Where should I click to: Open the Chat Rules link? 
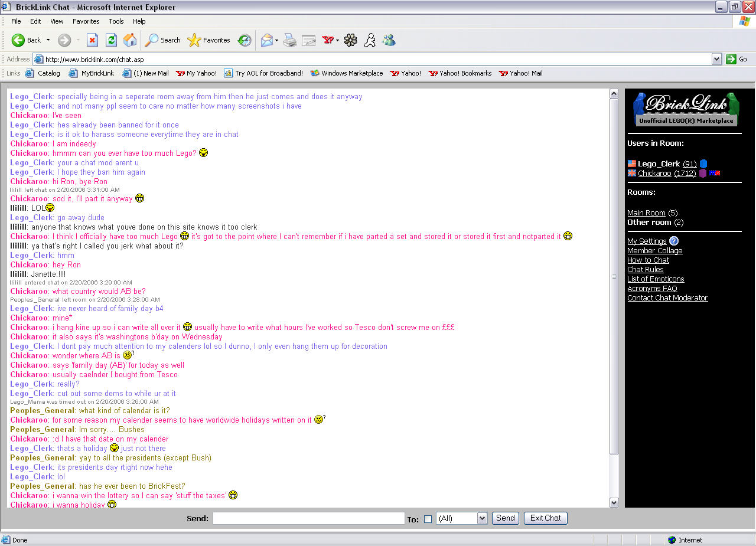pos(645,269)
